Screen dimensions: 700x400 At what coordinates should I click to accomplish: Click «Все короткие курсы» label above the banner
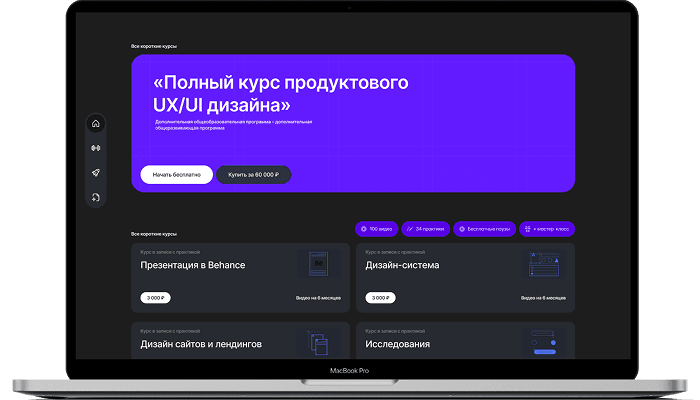click(x=154, y=46)
